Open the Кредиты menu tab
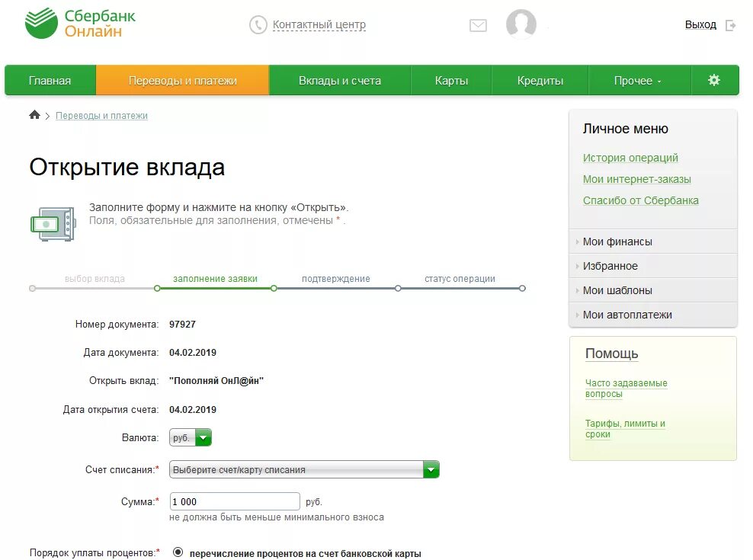The height and width of the screenshot is (560, 753). (x=540, y=80)
